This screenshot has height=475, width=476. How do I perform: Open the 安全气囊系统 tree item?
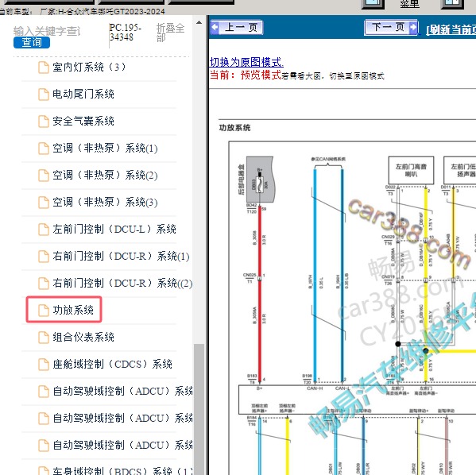click(83, 121)
